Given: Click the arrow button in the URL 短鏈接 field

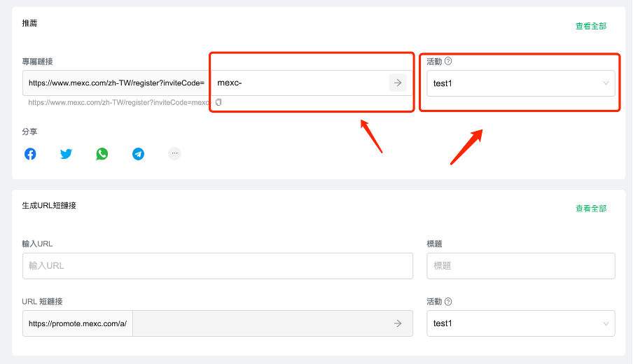Looking at the screenshot, I should 397,323.
